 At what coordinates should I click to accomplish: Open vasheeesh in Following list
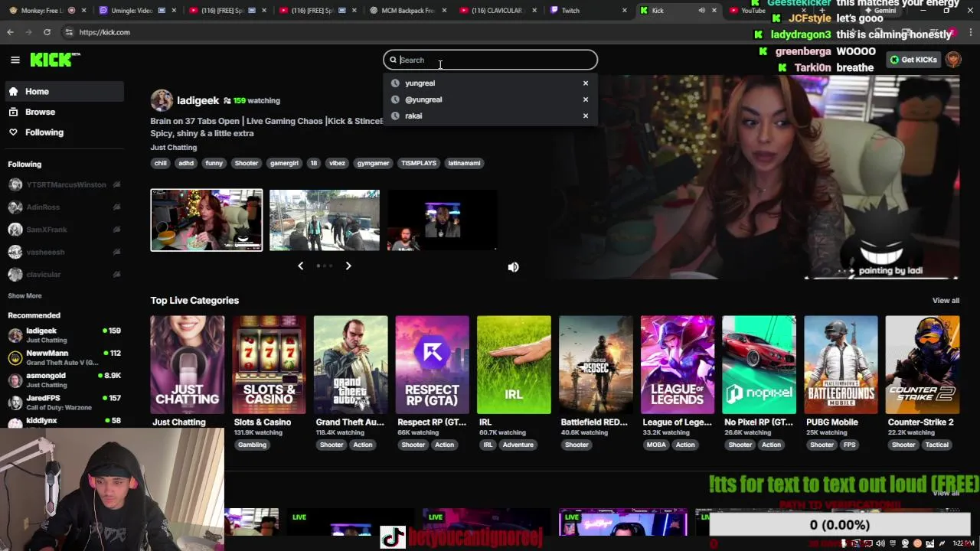(x=64, y=252)
